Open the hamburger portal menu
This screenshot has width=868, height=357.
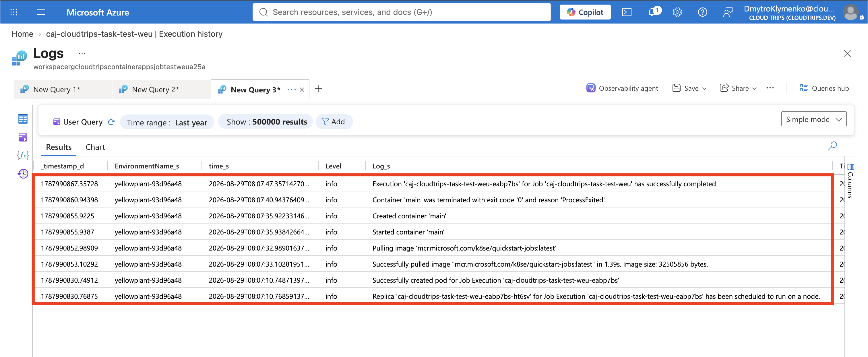pos(41,12)
